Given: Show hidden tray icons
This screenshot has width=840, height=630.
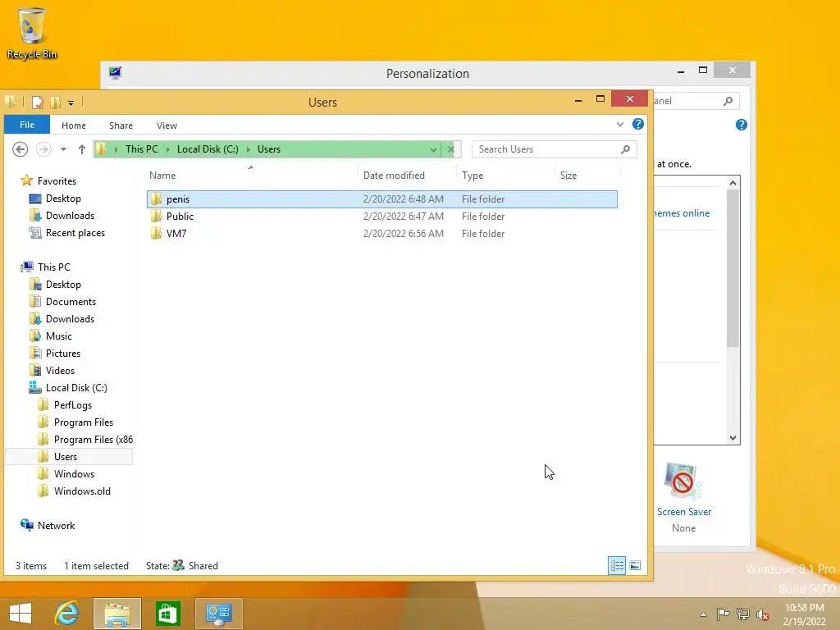Looking at the screenshot, I should tap(703, 614).
